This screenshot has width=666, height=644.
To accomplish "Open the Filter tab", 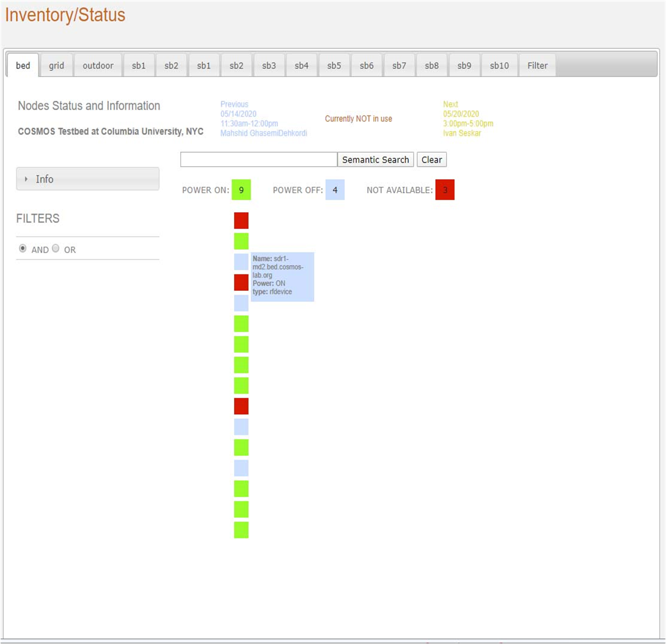I will (x=537, y=65).
